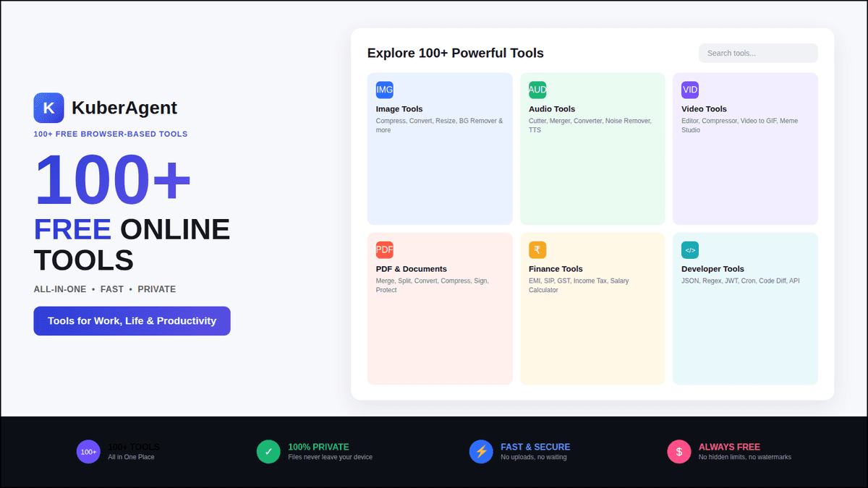Click 'Files never leave your device' text

pyautogui.click(x=331, y=457)
